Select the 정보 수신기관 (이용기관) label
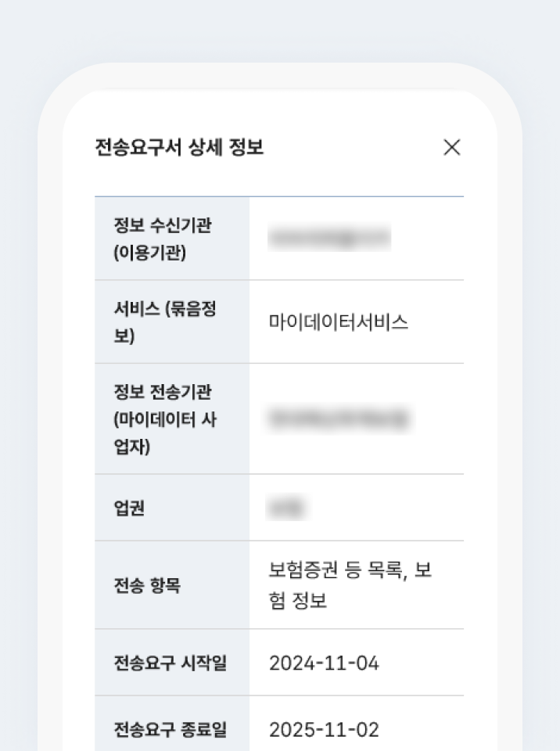The image size is (560, 751). click(x=163, y=239)
